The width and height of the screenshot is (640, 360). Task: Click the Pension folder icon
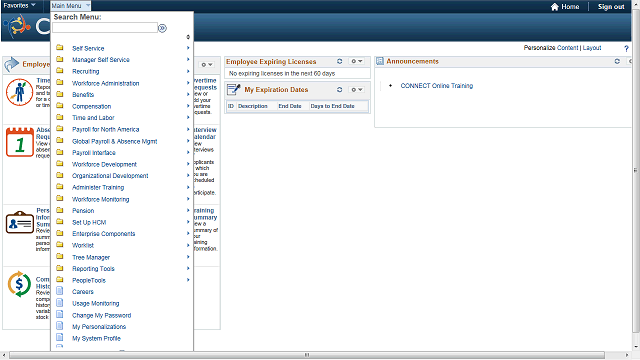(x=60, y=210)
